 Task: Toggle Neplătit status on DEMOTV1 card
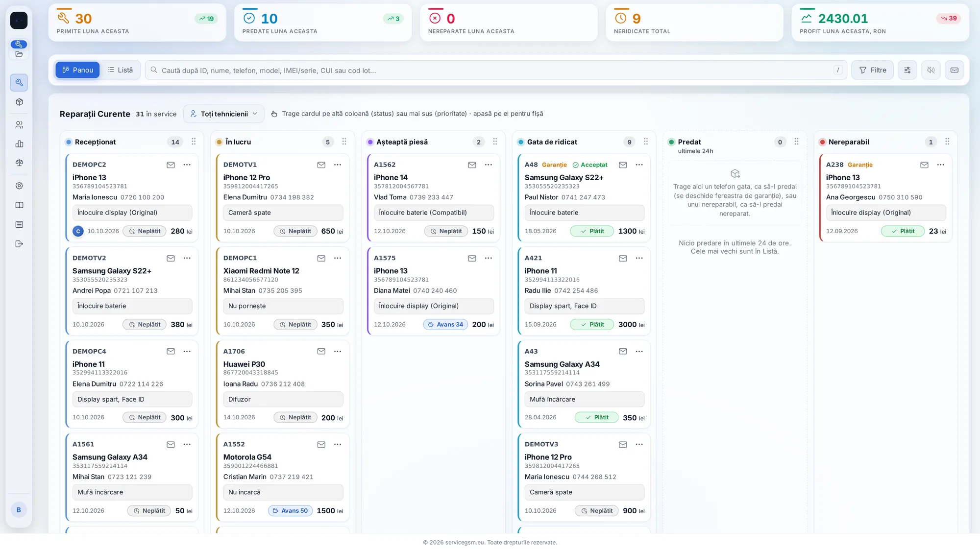tap(295, 231)
